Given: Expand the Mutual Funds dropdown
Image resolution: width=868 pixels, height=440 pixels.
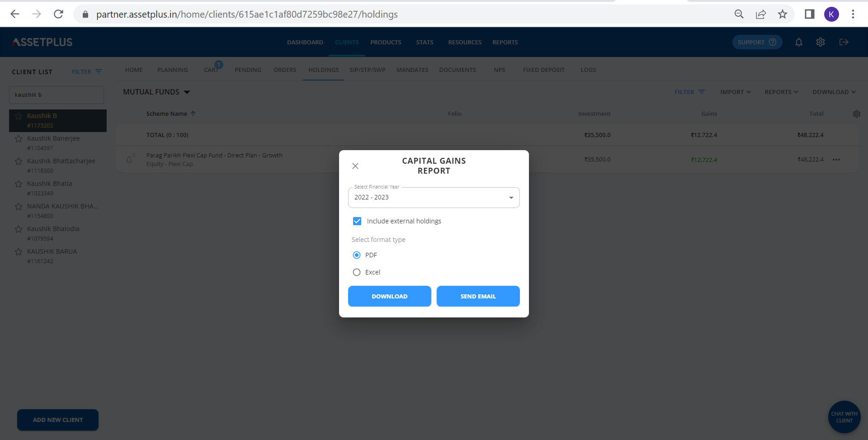Looking at the screenshot, I should [156, 92].
